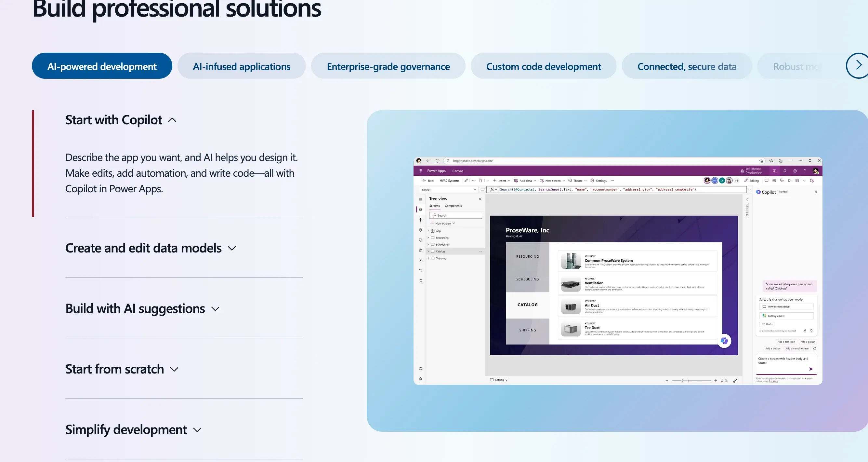
Task: Click the Undo button in Copilot response
Action: coord(767,324)
